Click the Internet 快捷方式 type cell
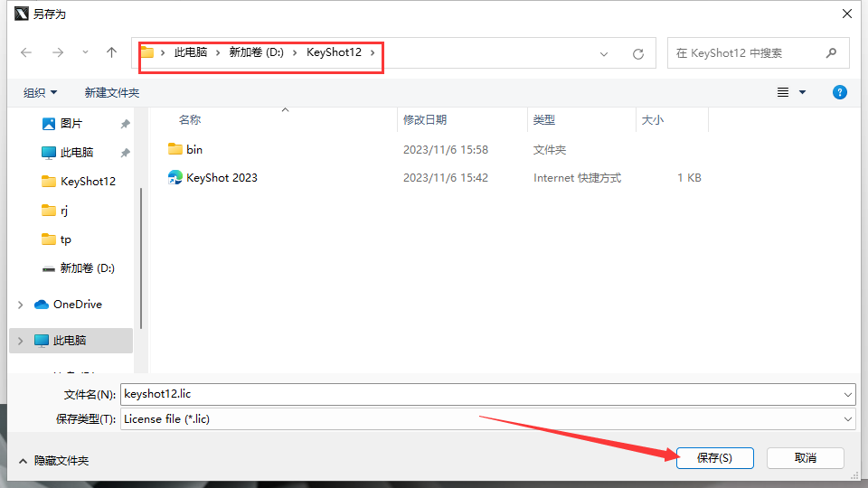 click(x=577, y=178)
